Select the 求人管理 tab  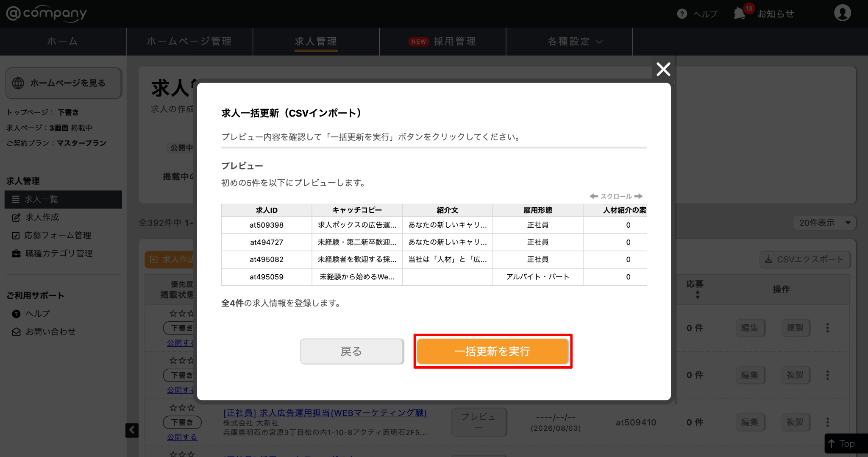[x=316, y=42]
